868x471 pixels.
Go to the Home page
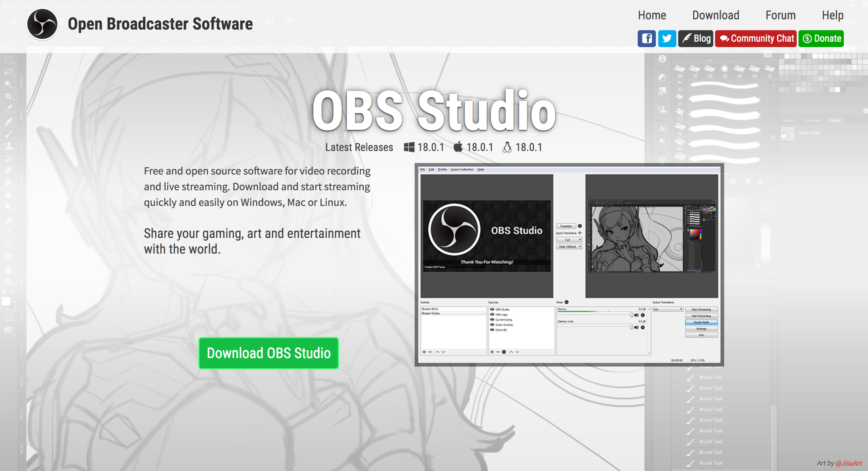pos(652,15)
